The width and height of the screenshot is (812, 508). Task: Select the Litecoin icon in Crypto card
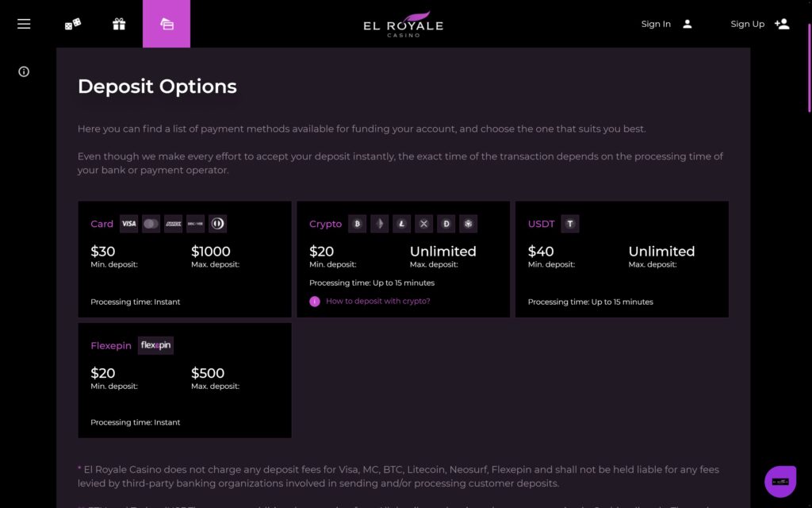[402, 224]
